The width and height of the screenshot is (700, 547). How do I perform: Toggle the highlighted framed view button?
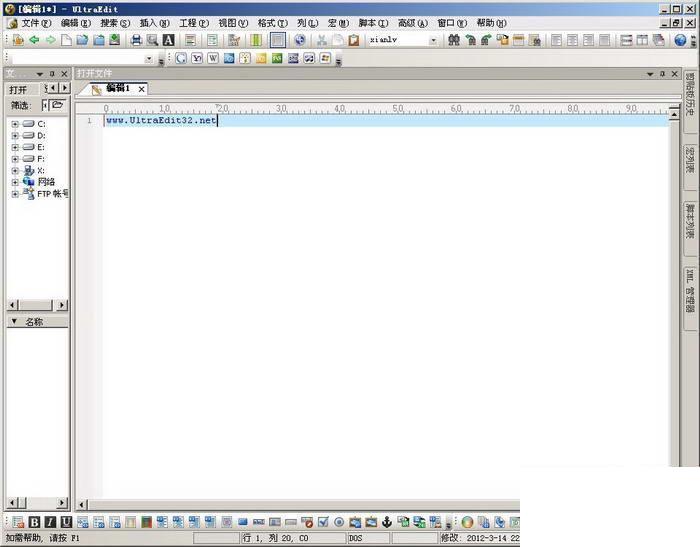coord(278,40)
